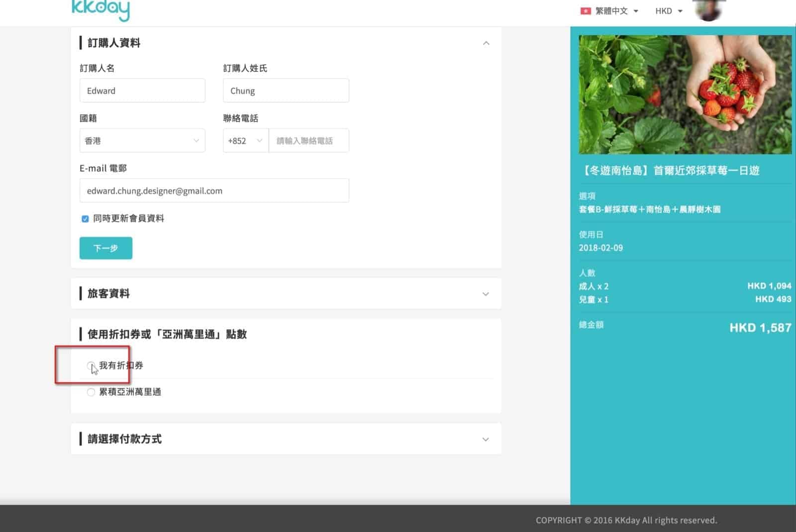Open the user profile avatar
This screenshot has width=796, height=532.
[708, 10]
